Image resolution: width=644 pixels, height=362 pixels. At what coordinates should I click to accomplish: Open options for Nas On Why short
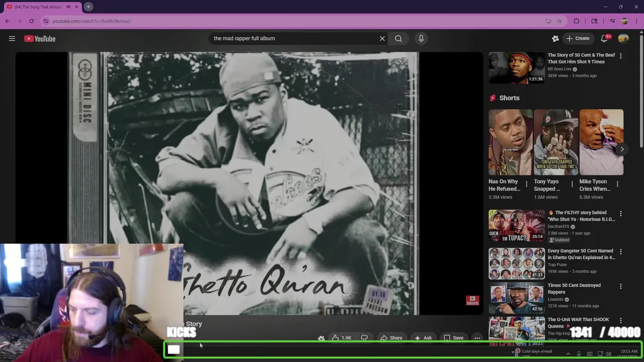click(x=527, y=184)
